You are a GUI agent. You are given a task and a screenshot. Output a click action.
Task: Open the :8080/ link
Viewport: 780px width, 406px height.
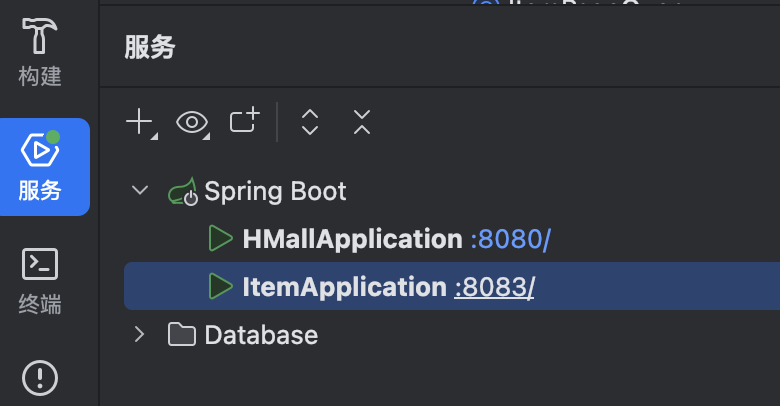pos(510,239)
